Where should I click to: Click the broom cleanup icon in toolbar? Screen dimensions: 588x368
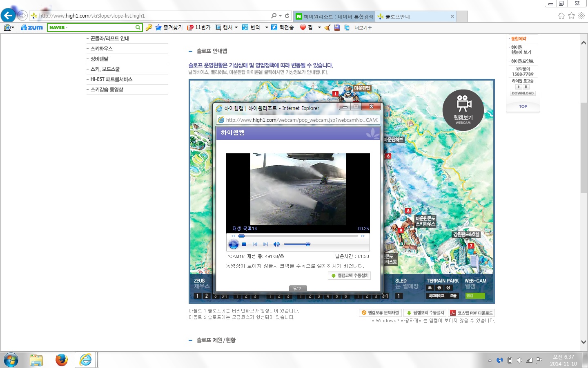tap(327, 27)
